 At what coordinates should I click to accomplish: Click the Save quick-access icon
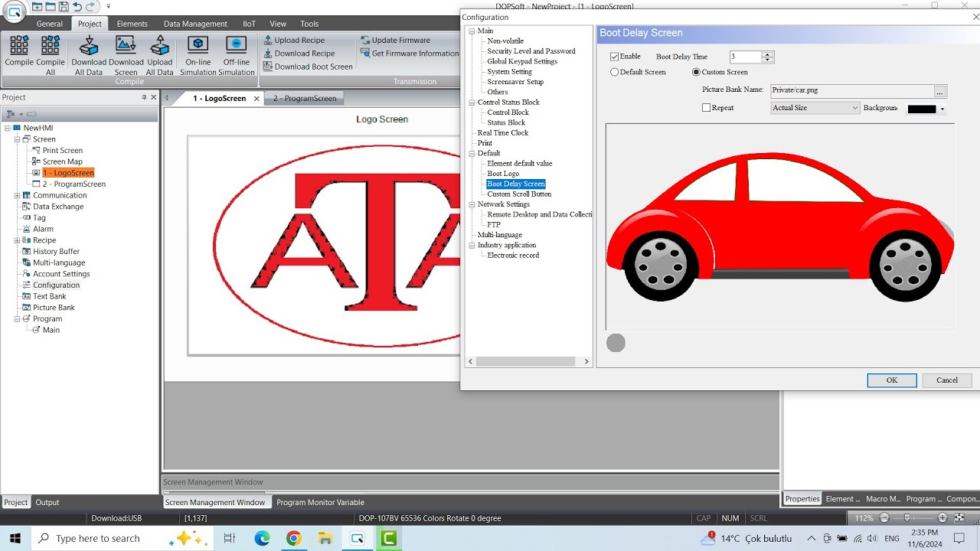pyautogui.click(x=64, y=7)
